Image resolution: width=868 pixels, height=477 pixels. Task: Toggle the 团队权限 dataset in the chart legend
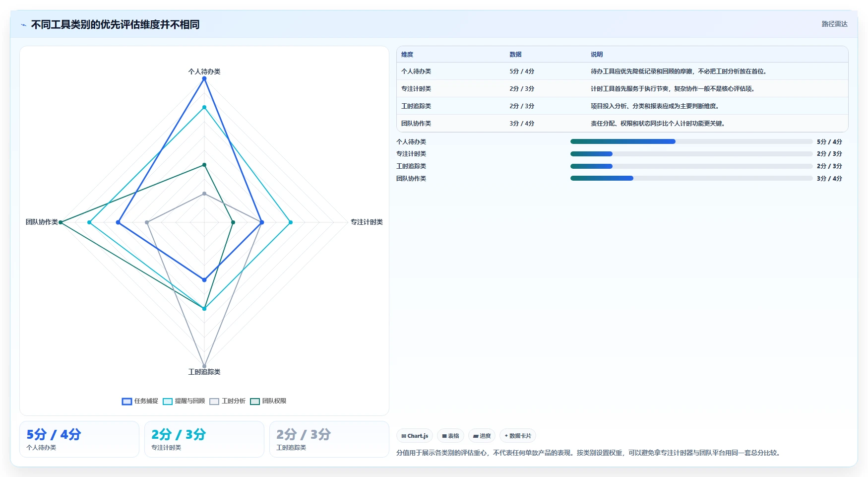(268, 401)
